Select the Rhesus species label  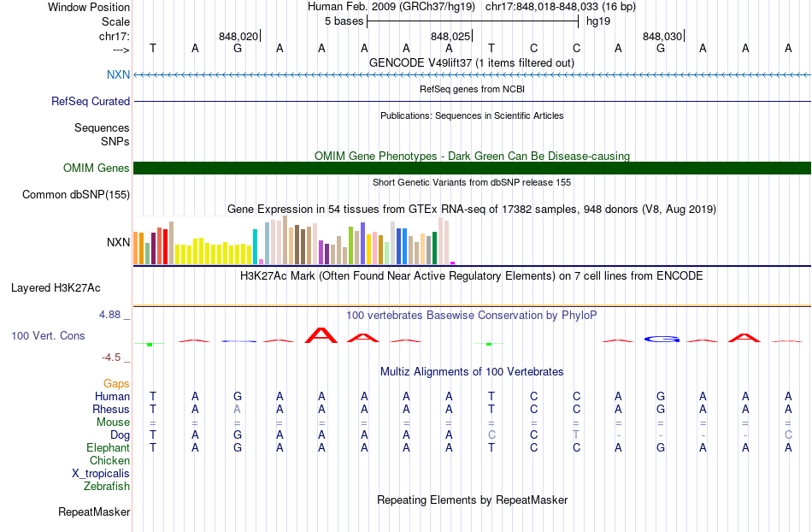[111, 409]
